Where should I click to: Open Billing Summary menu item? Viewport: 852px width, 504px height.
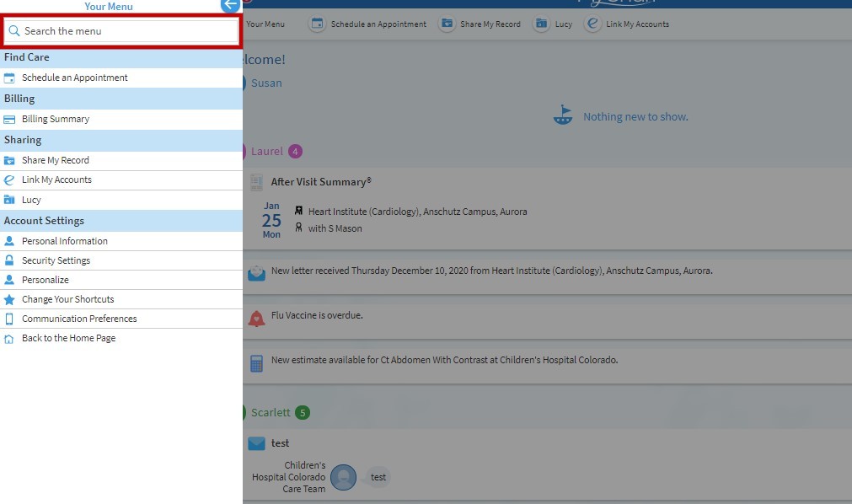point(56,119)
